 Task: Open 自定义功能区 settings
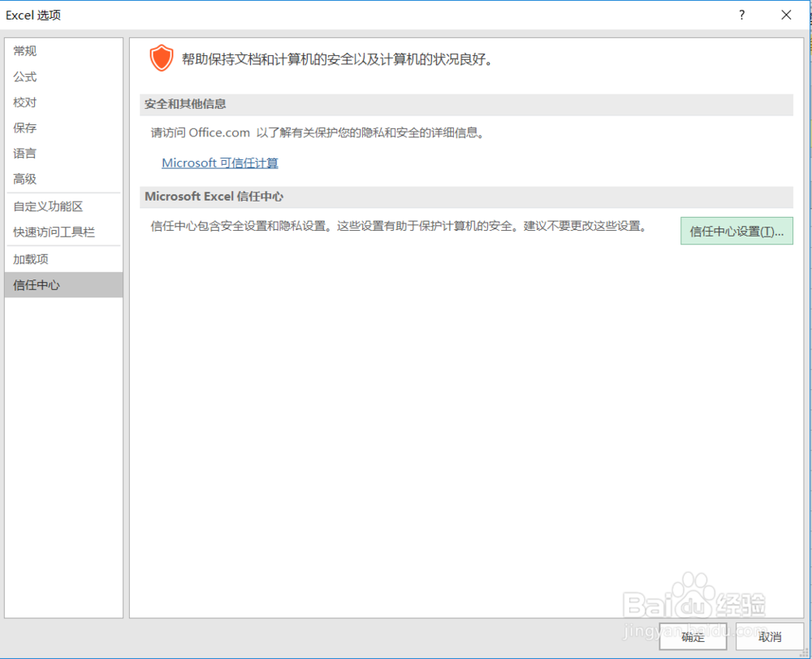click(63, 206)
